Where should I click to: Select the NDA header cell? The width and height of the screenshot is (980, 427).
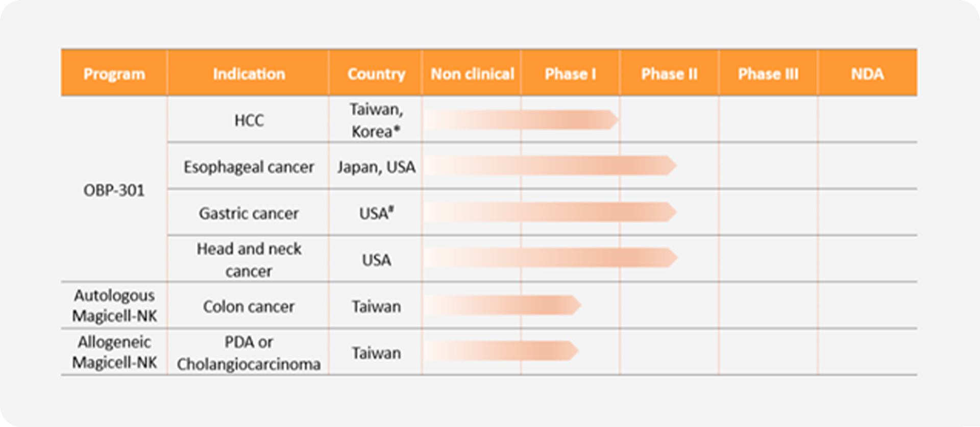point(867,73)
